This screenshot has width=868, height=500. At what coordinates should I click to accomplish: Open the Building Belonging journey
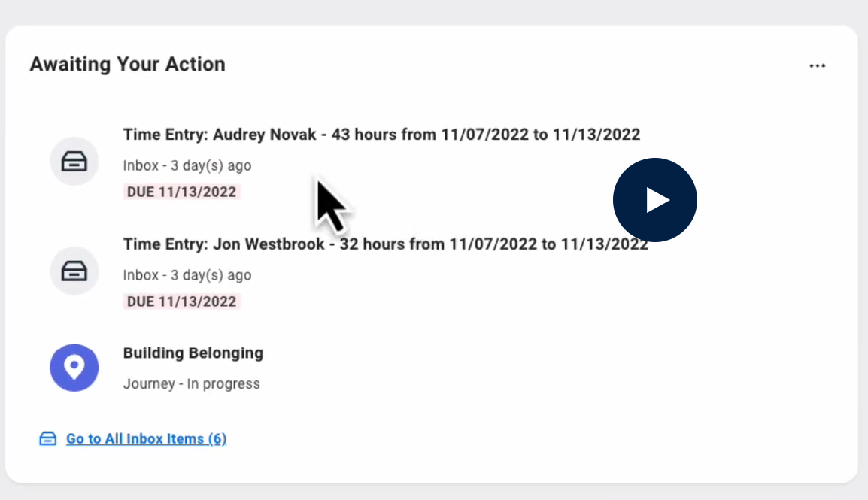pyautogui.click(x=193, y=353)
